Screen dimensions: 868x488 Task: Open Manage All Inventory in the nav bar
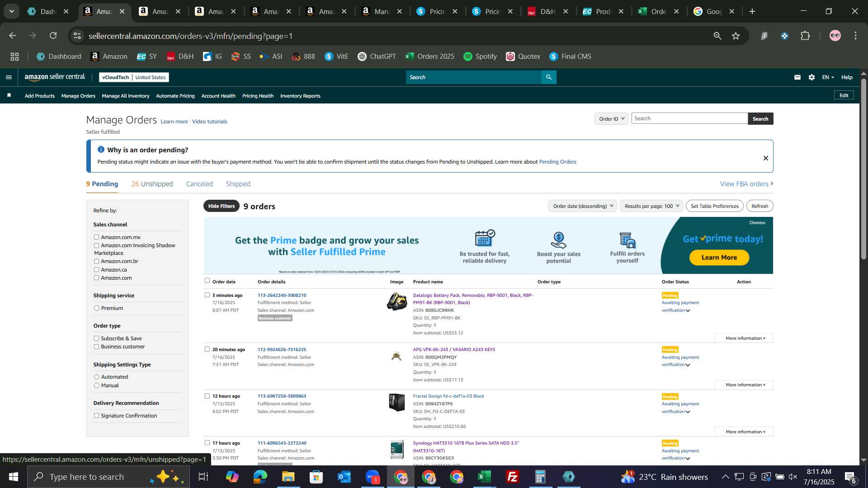(x=126, y=96)
